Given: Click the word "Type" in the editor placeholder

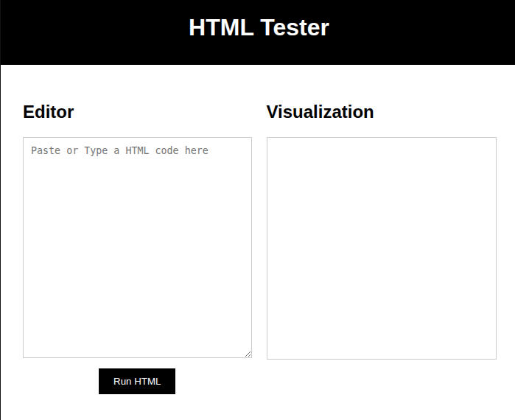Looking at the screenshot, I should [96, 150].
